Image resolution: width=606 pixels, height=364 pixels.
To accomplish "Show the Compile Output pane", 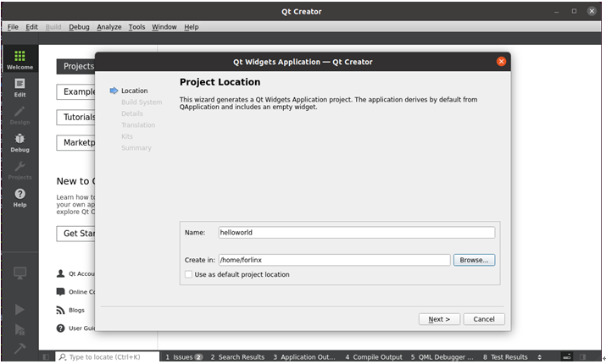I will pos(374,357).
